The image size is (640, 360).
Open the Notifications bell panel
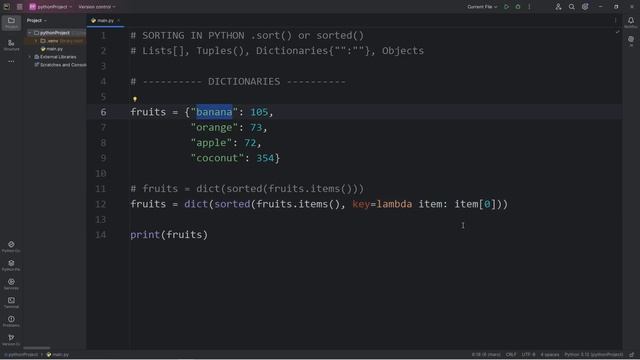631,22
